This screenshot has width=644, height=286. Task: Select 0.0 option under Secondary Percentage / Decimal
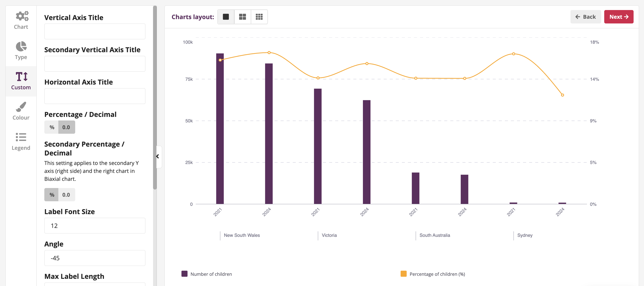(x=66, y=195)
